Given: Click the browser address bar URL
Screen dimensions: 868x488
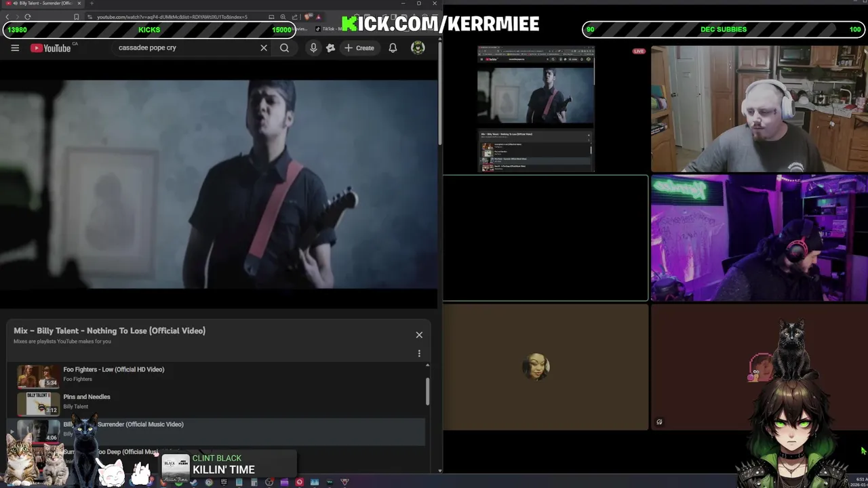Looking at the screenshot, I should click(172, 17).
